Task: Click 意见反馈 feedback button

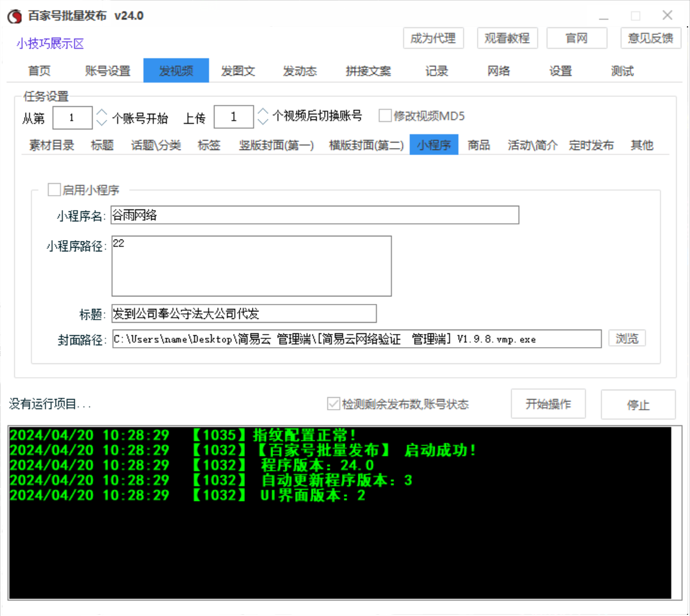Action: pyautogui.click(x=651, y=38)
